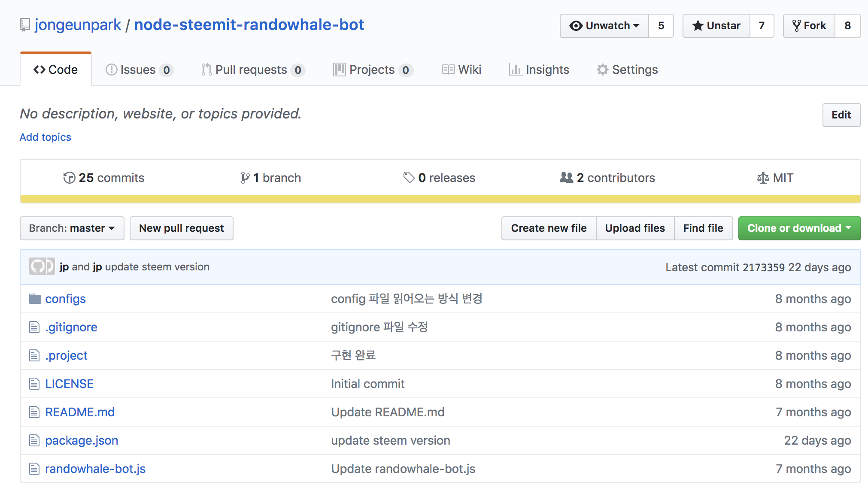Click the Insights bar graph icon

pyautogui.click(x=515, y=70)
